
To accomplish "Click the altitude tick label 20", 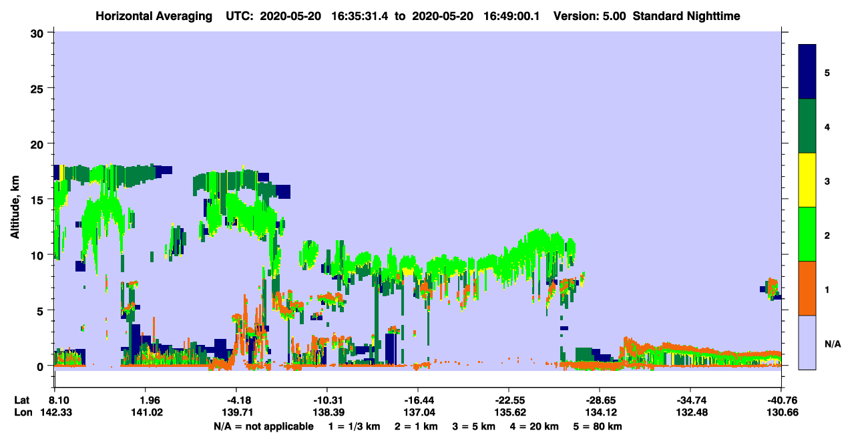I will tap(39, 144).
